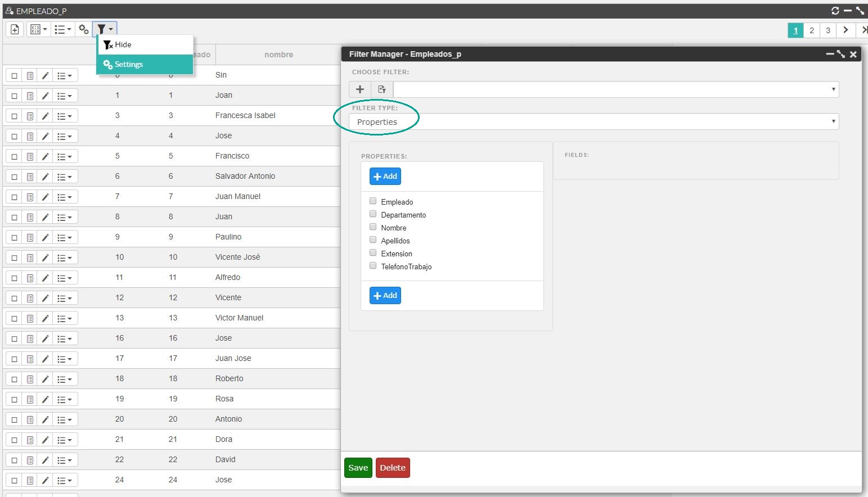The width and height of the screenshot is (868, 497).
Task: Click the plus icon under Choose Filter
Action: (360, 89)
